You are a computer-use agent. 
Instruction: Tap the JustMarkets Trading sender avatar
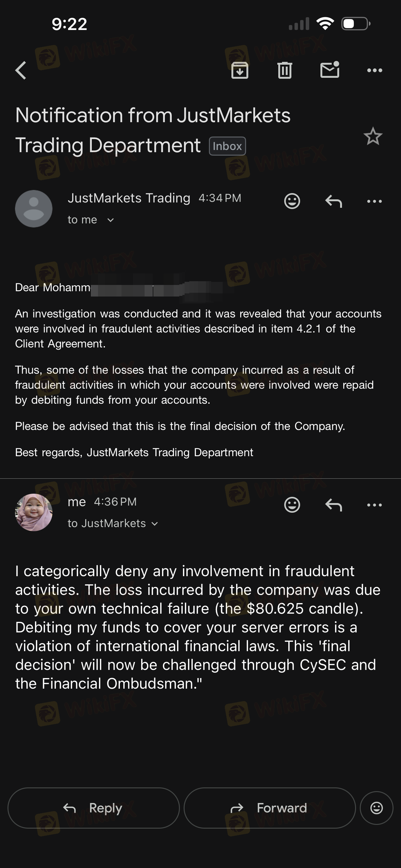coord(34,209)
